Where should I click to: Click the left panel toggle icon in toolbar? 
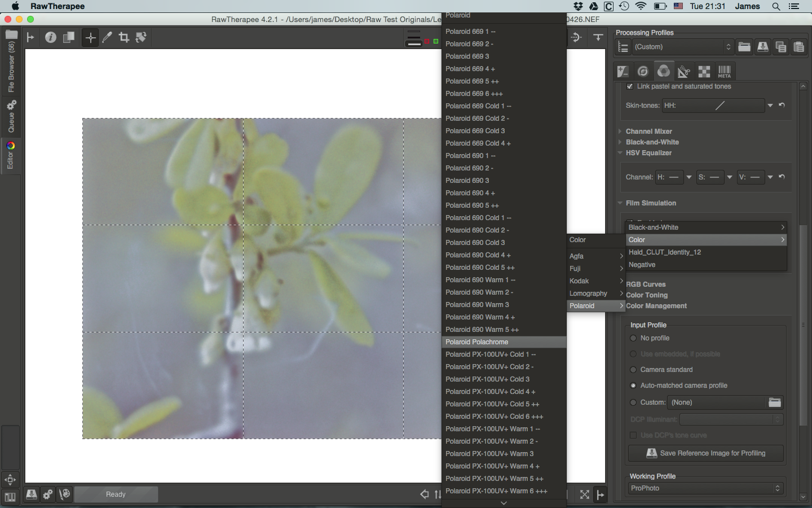30,37
